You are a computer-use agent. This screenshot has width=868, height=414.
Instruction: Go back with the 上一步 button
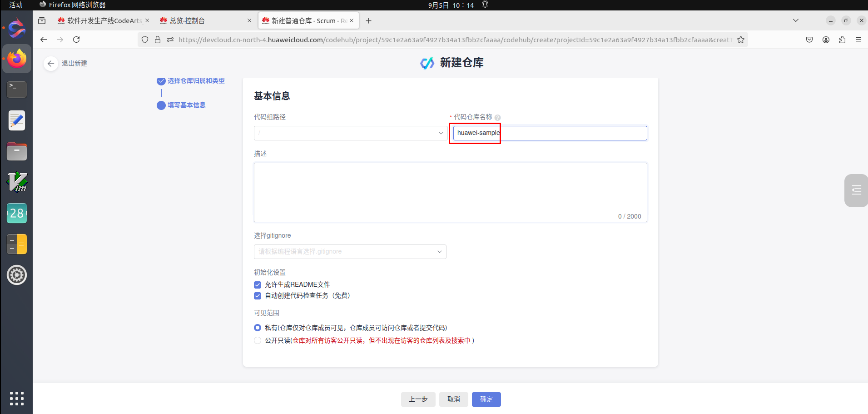(418, 399)
